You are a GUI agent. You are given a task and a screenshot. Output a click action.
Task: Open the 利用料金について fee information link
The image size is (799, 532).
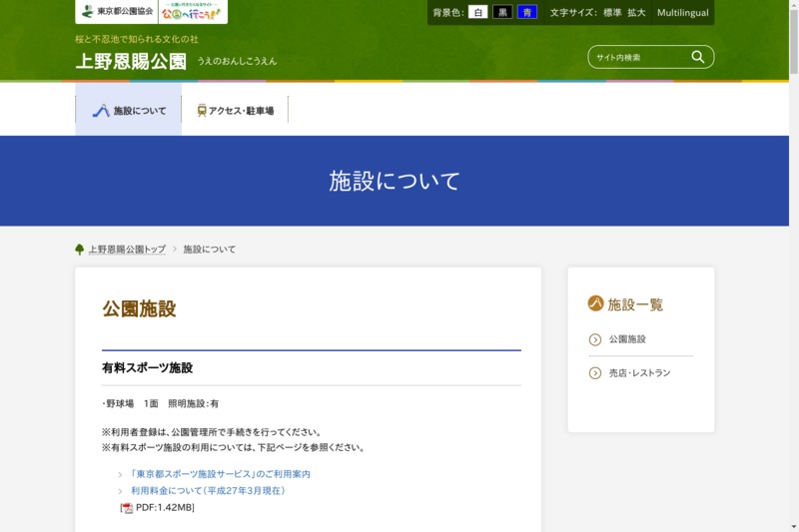pos(208,491)
